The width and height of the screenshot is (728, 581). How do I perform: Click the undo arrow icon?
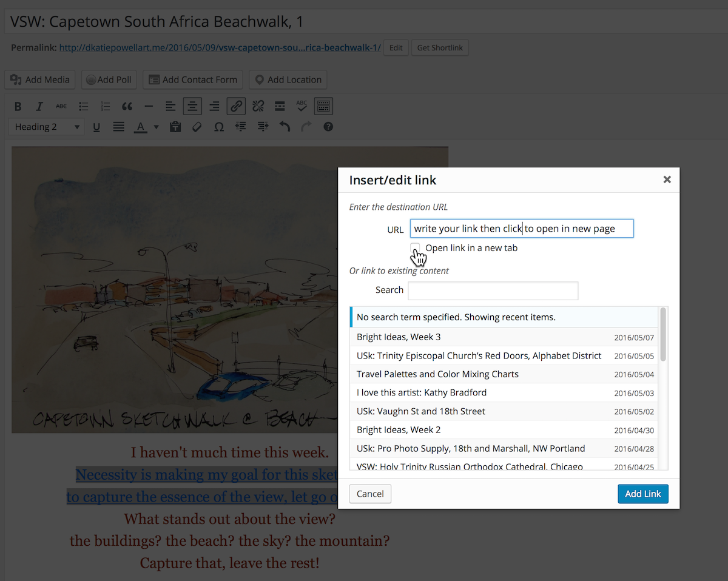coord(285,127)
